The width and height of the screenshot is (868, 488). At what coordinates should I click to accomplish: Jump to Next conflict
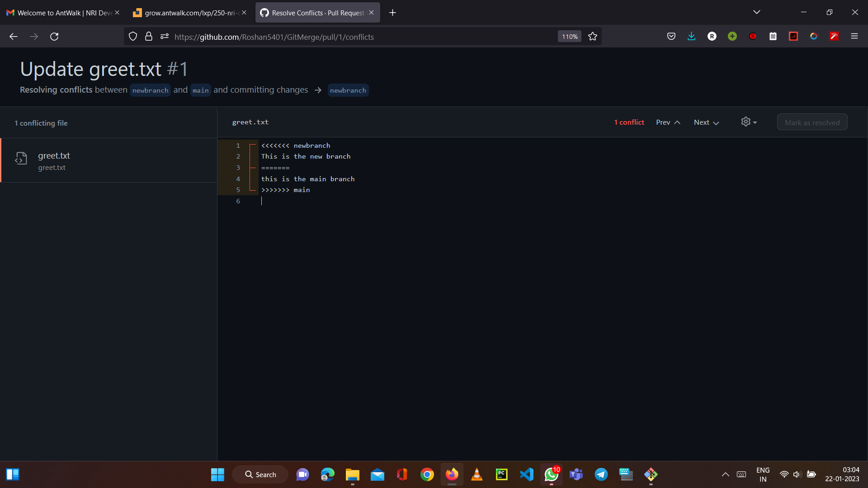[706, 122]
